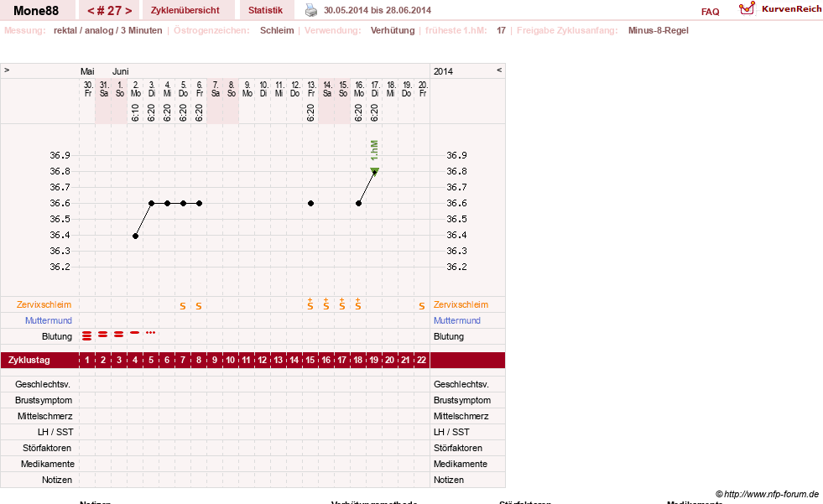823x504 pixels.
Task: Click the left LH / SST row label
Action: pos(55,432)
